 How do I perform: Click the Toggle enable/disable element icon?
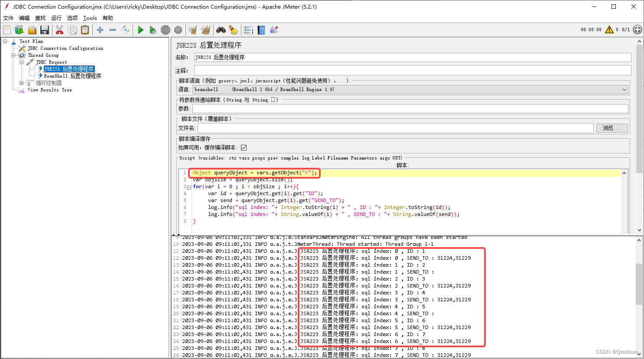click(x=125, y=30)
